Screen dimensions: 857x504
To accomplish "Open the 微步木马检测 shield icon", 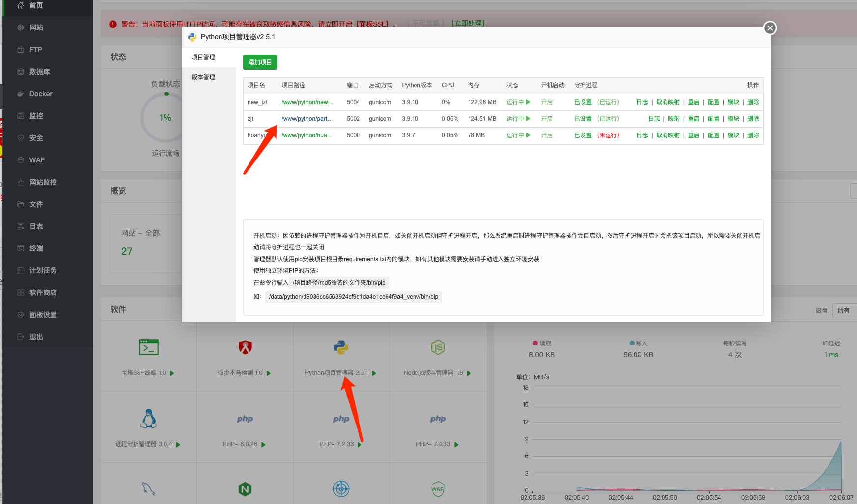I will pos(245,347).
